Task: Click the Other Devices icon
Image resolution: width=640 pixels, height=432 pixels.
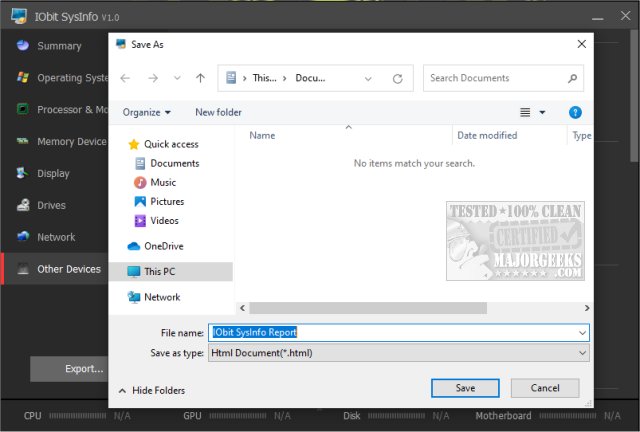Action: [23, 268]
